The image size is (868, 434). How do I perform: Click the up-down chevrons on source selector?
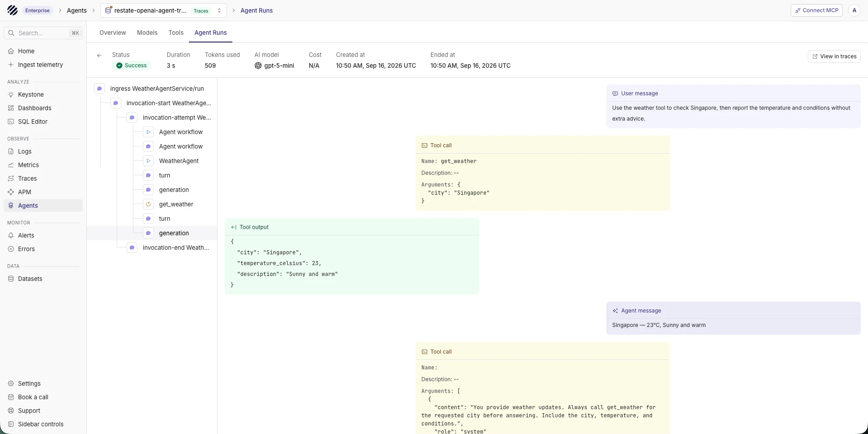point(219,10)
